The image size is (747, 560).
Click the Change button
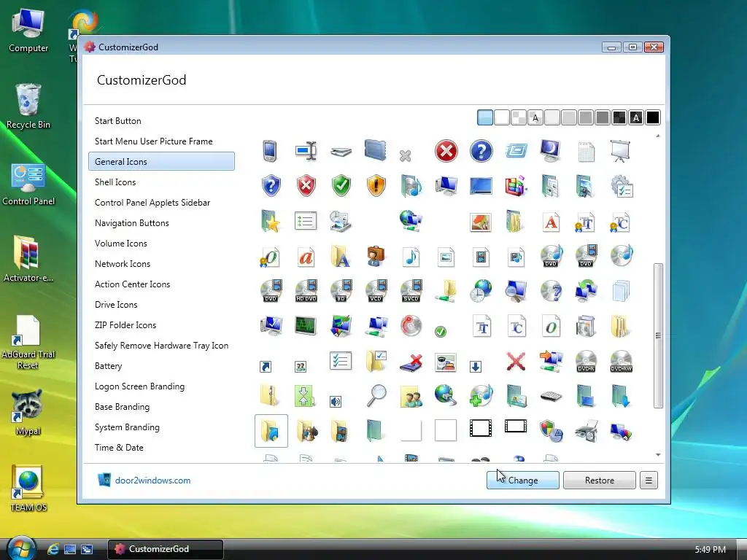522,480
